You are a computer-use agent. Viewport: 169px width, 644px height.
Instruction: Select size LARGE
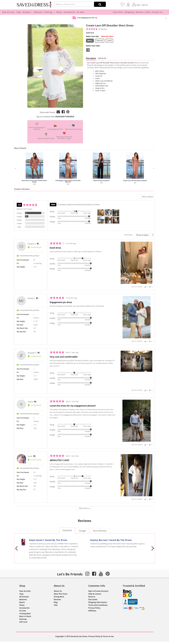click(x=109, y=41)
